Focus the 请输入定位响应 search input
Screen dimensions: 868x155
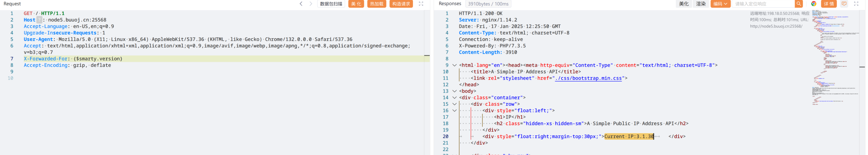(763, 4)
